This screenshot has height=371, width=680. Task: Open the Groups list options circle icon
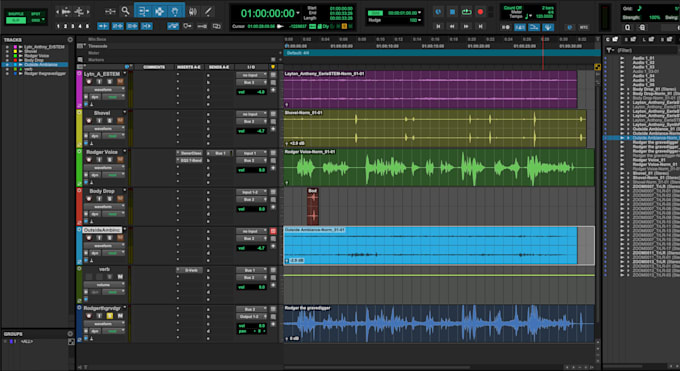[x=70, y=334]
